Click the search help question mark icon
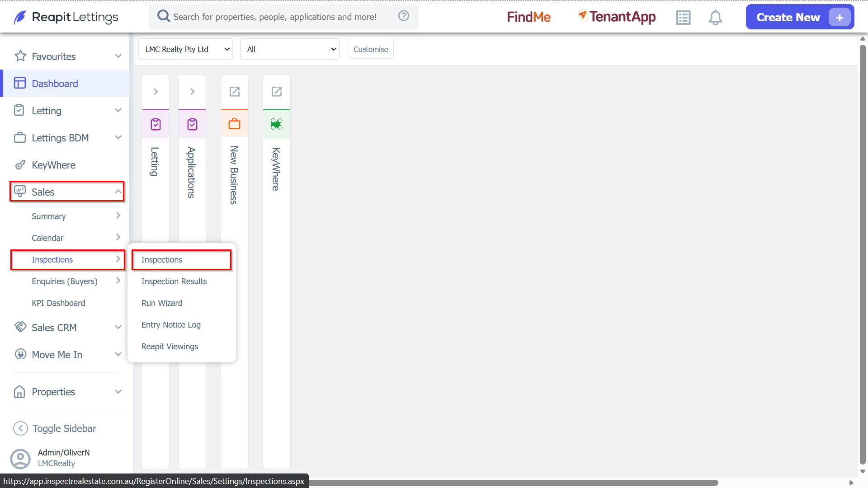 [x=404, y=16]
